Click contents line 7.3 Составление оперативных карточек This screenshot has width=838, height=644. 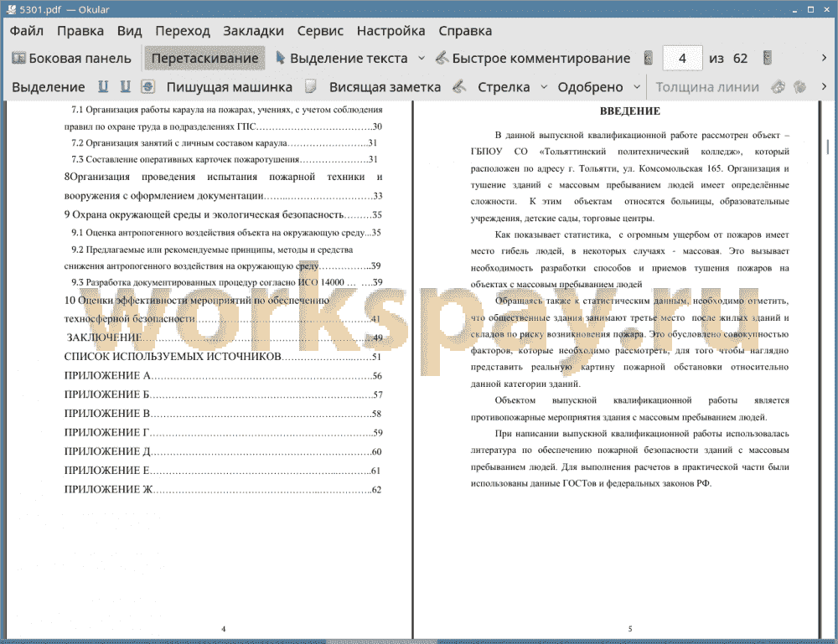[x=225, y=160]
